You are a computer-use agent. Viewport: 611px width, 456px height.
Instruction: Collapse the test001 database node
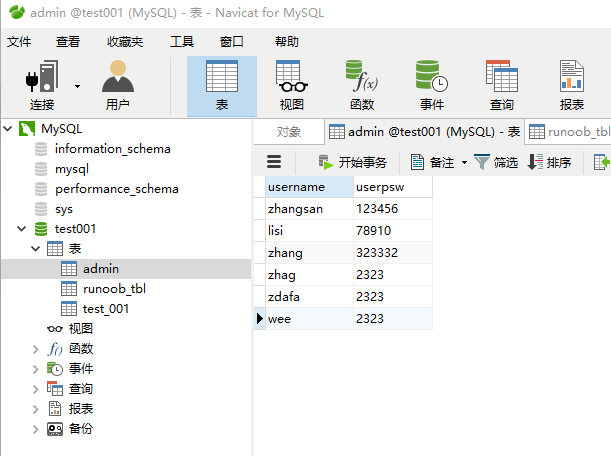21,229
